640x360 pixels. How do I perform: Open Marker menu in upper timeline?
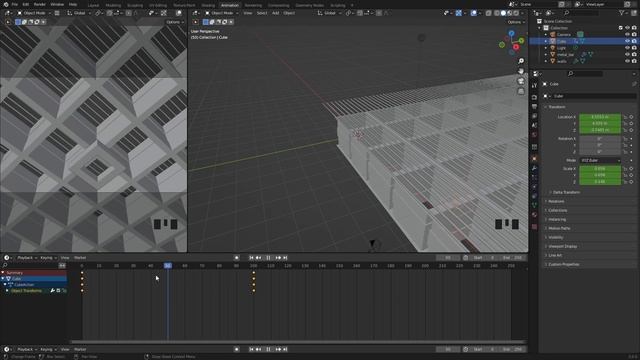click(x=80, y=258)
